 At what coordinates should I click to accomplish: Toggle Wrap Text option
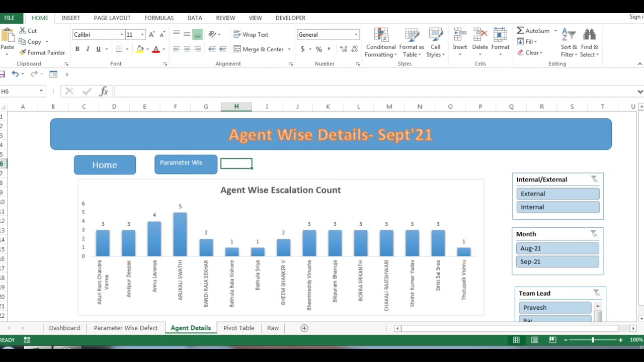251,35
